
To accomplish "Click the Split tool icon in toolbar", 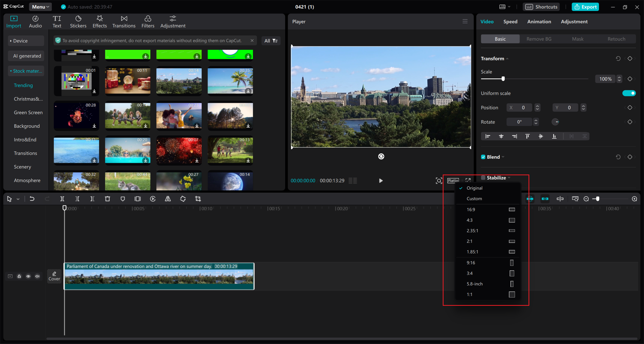I will [x=62, y=199].
